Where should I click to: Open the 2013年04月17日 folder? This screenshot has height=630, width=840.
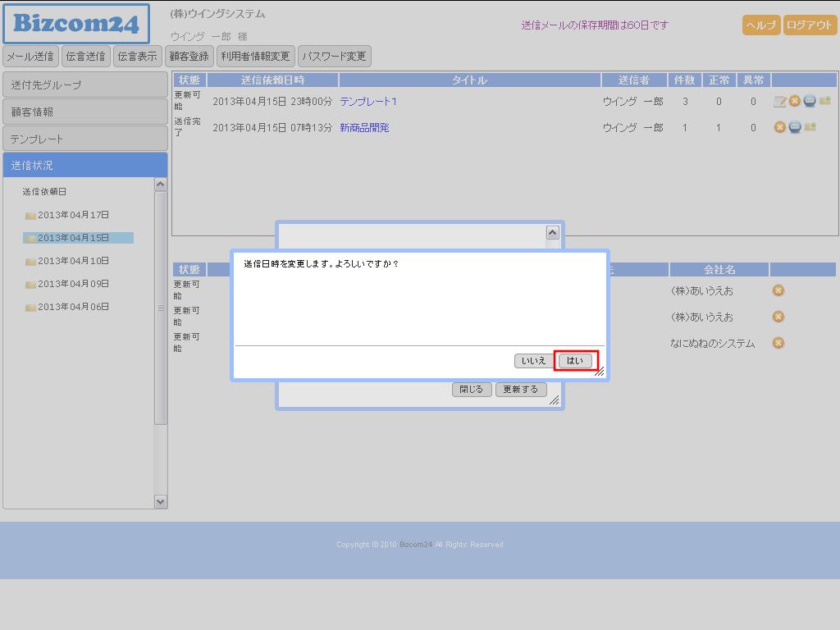73,215
